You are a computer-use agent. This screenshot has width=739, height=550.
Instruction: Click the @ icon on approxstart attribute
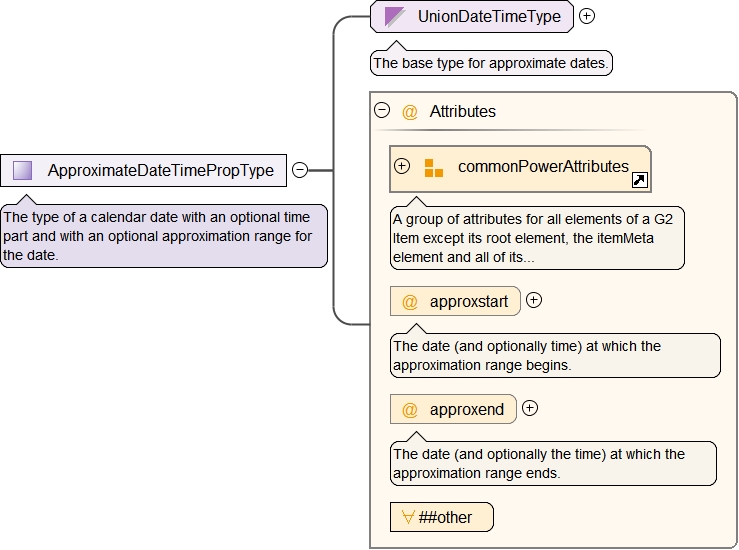coord(410,301)
